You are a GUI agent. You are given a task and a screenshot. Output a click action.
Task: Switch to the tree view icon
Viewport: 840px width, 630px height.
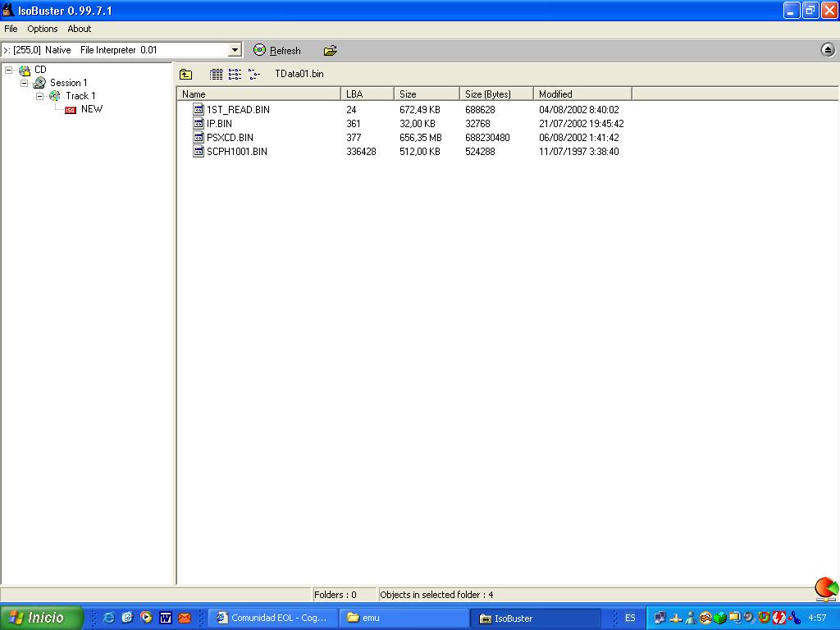click(253, 74)
